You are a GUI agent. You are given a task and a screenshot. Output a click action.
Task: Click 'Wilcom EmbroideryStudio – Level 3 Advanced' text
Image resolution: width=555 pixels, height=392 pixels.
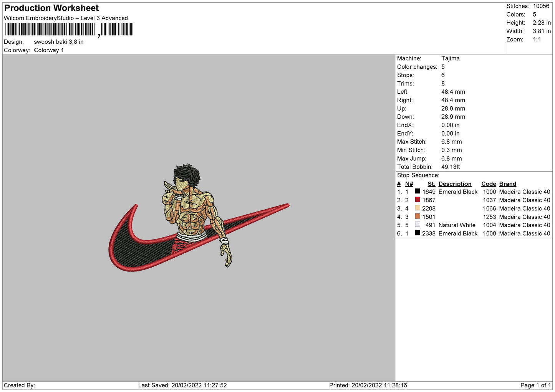(x=66, y=18)
